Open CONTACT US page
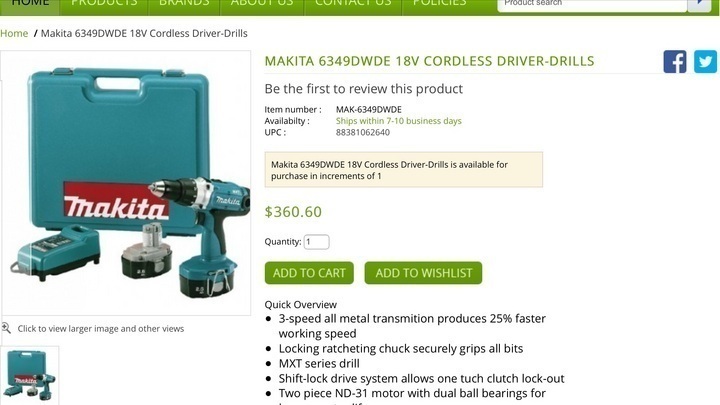This screenshot has height=405, width=720. (353, 5)
